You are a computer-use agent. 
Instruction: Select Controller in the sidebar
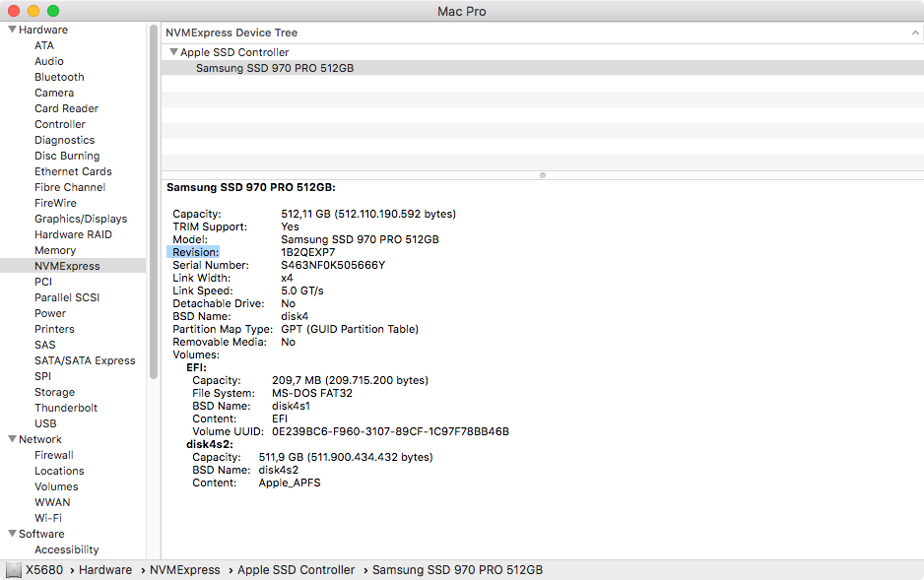tap(59, 124)
